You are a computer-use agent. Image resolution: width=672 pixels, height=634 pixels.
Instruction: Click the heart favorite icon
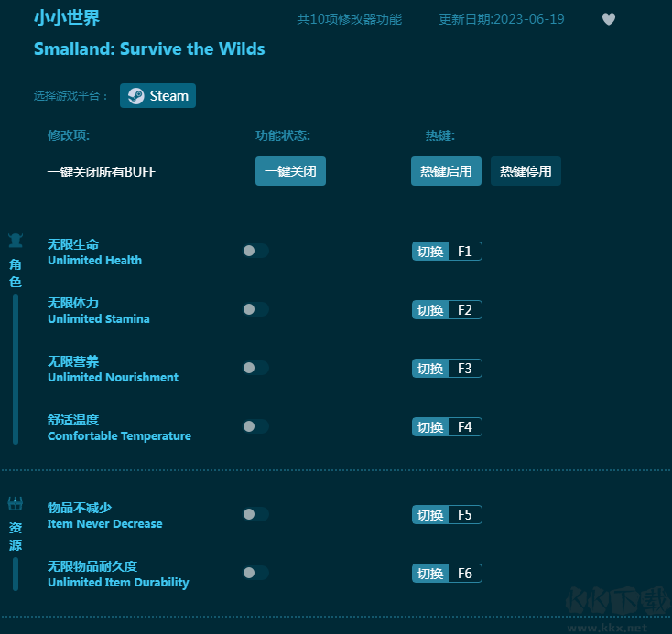pyautogui.click(x=609, y=19)
